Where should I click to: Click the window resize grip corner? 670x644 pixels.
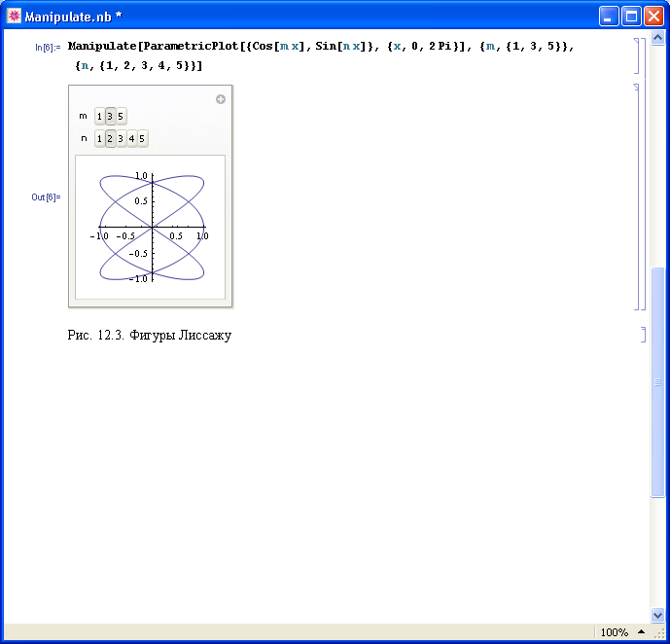tap(659, 633)
